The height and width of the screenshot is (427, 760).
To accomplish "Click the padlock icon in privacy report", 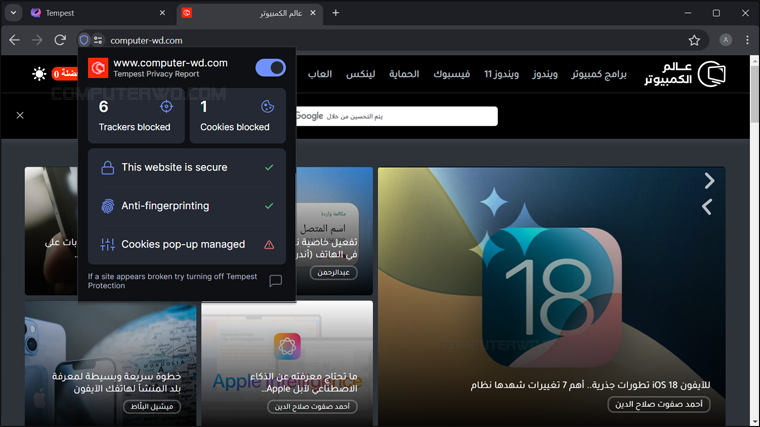I will pyautogui.click(x=108, y=168).
